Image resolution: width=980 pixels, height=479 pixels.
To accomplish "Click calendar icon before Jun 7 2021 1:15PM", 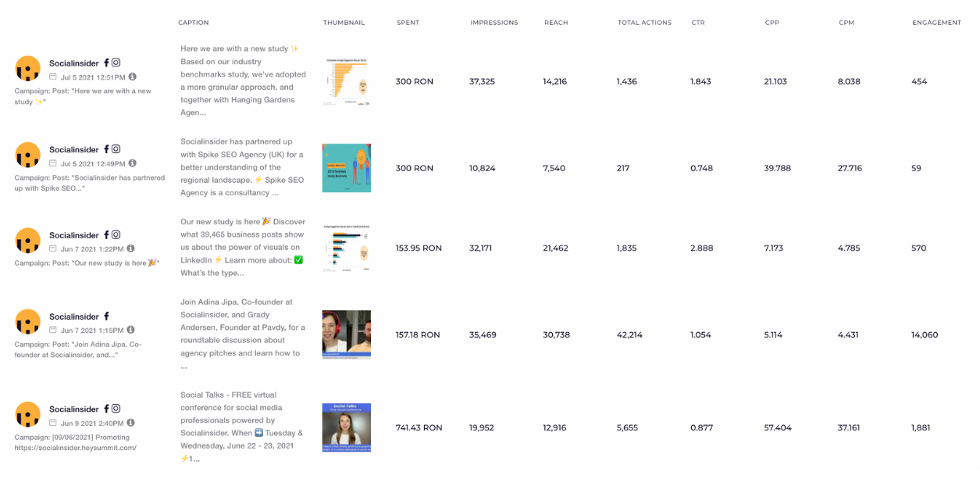I will coord(53,330).
